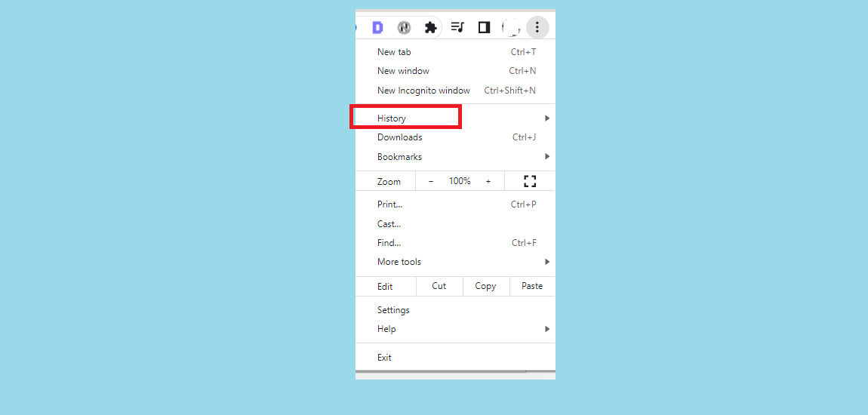Click the Ctrl+J shortcut text
Image resolution: width=868 pixels, height=415 pixels.
[525, 137]
